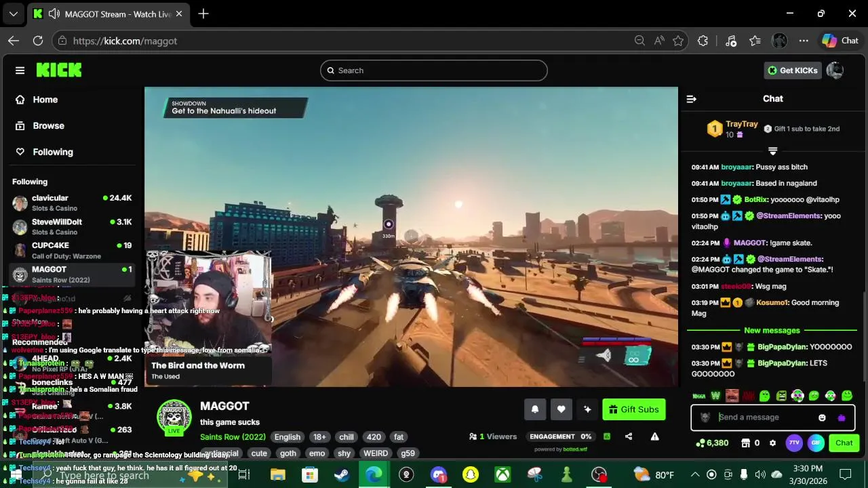Select the WEIRD tag
This screenshot has height=488, width=868.
click(x=375, y=453)
